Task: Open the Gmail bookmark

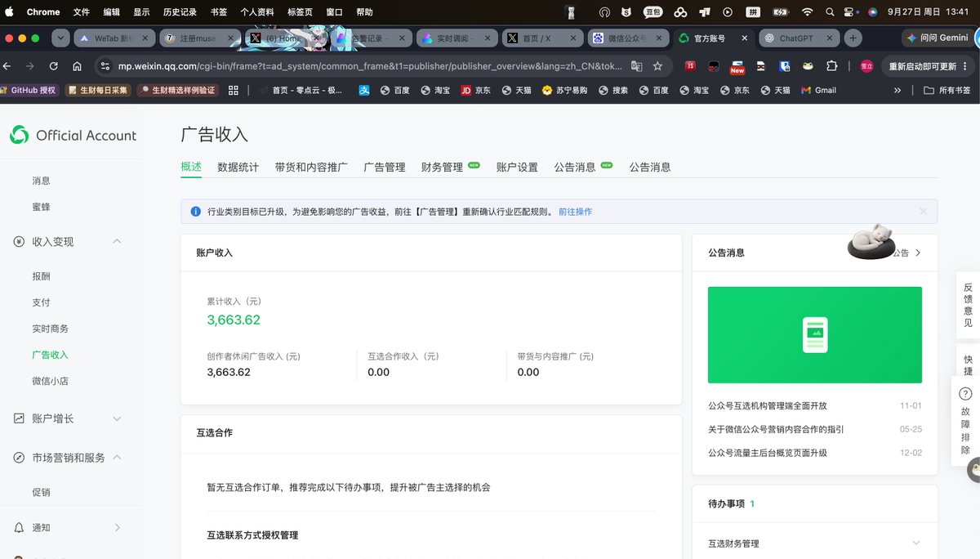Action: click(x=818, y=90)
